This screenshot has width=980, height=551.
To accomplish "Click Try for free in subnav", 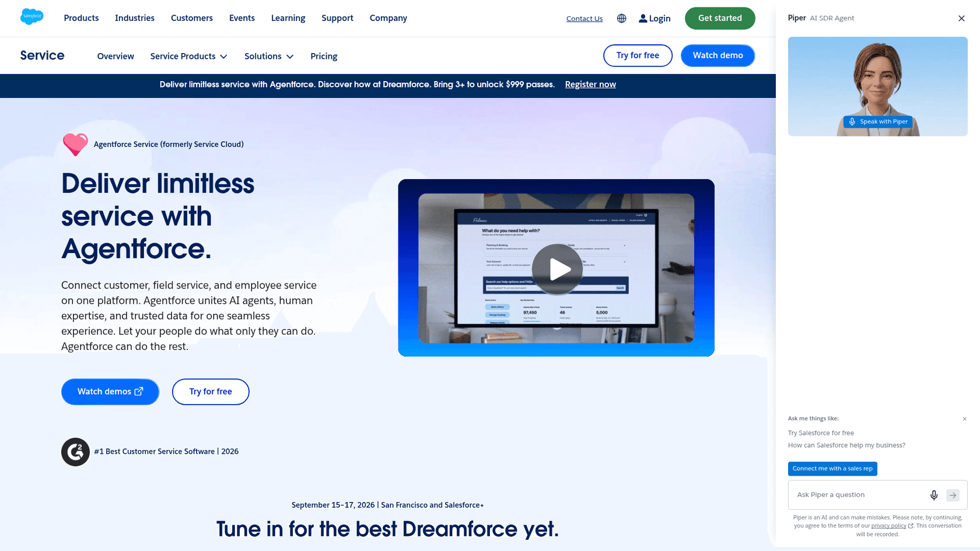I will pyautogui.click(x=638, y=55).
